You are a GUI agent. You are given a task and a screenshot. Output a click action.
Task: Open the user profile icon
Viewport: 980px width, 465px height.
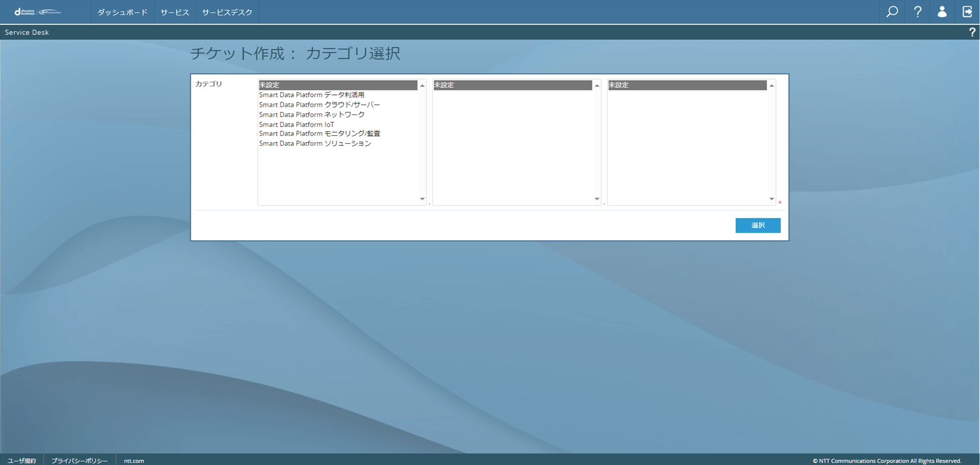point(942,12)
